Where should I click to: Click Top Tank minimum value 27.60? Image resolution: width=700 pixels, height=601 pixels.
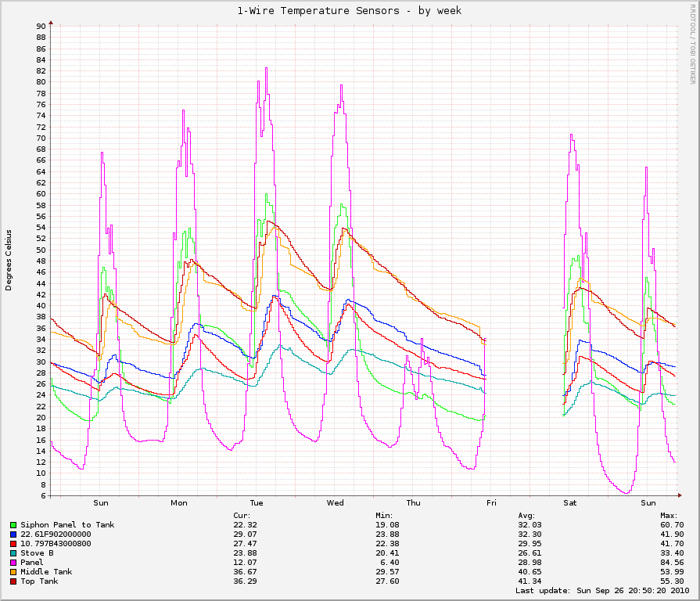coord(387,581)
